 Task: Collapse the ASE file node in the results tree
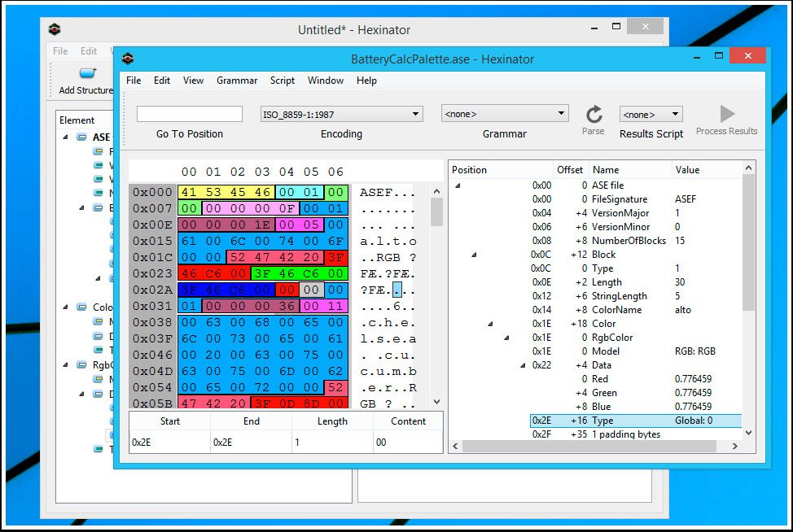[458, 185]
